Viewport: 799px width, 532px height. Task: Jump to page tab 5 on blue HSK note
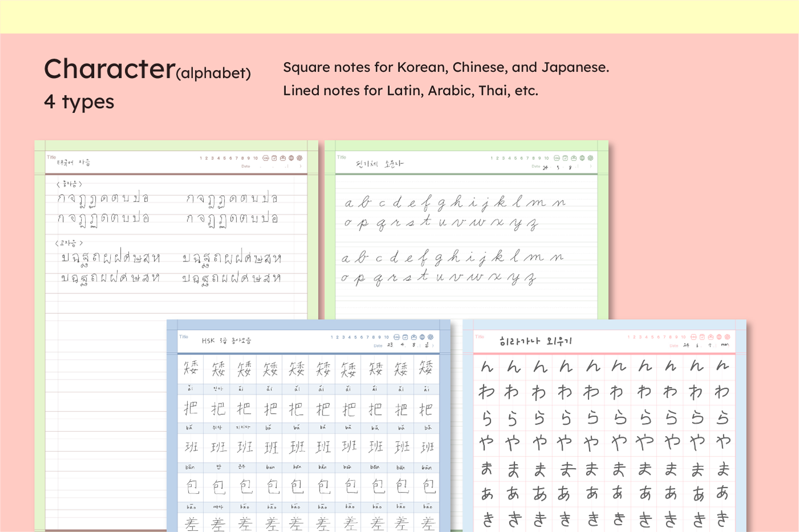[x=356, y=337]
